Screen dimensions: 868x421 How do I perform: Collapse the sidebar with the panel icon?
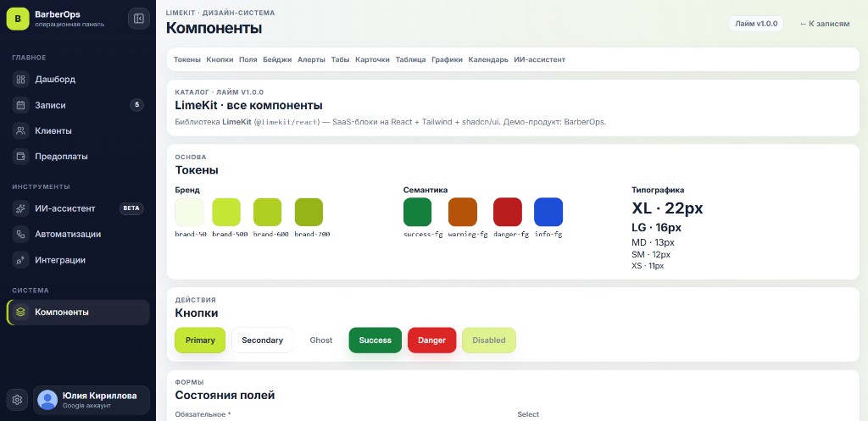click(x=138, y=19)
